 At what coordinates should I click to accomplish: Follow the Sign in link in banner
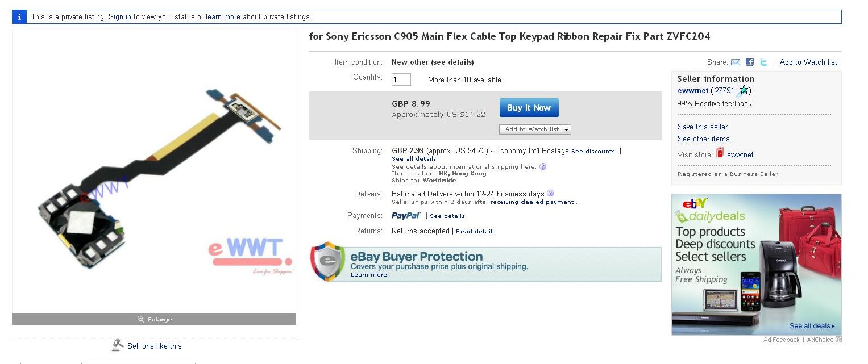(x=120, y=17)
